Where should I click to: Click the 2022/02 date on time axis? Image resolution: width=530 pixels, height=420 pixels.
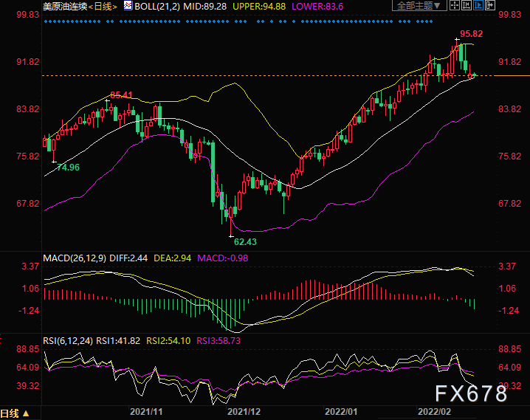pos(434,412)
